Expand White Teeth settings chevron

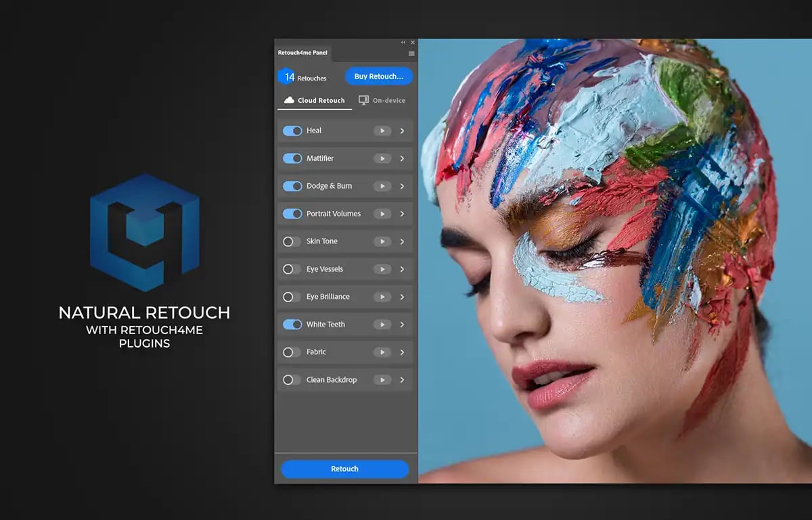tap(402, 325)
